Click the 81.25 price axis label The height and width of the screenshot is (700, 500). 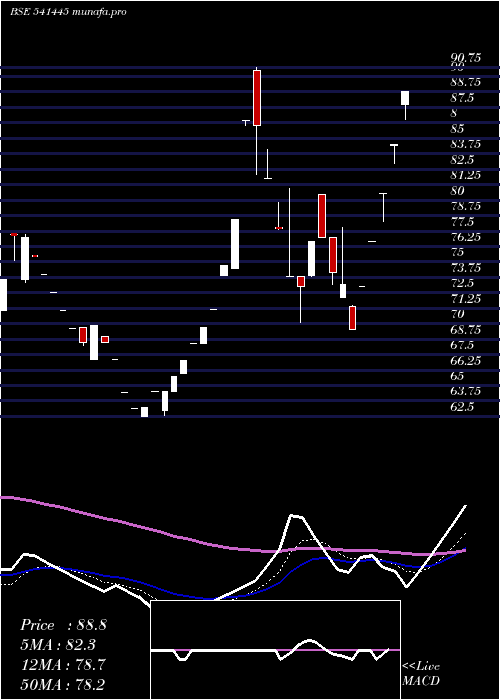click(466, 175)
